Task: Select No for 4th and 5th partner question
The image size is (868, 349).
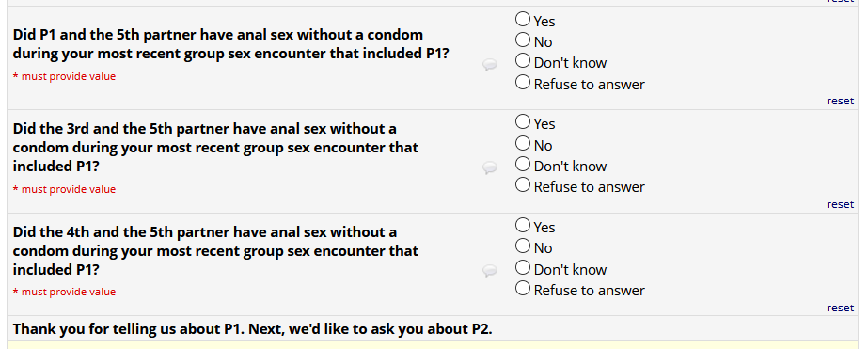Action: point(523,246)
